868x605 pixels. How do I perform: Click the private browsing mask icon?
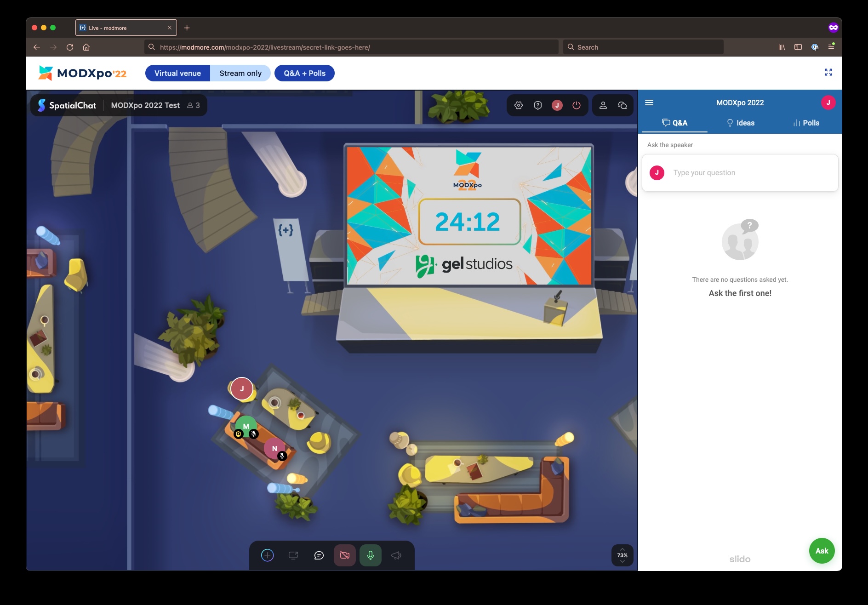[834, 28]
